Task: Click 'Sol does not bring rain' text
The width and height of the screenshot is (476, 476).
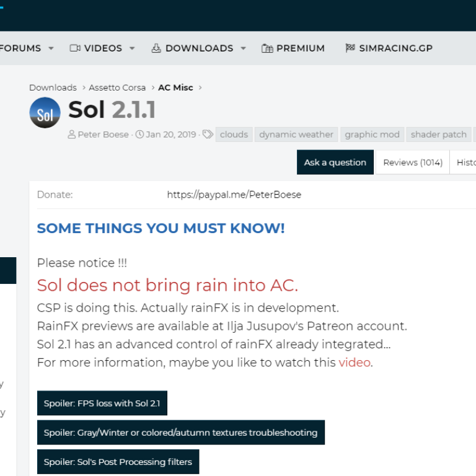Action: 167,285
